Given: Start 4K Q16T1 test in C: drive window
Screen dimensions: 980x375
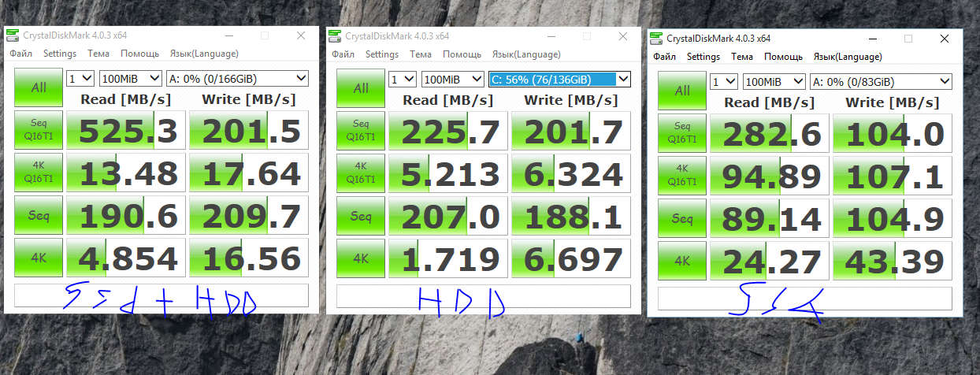Looking at the screenshot, I should (x=360, y=173).
